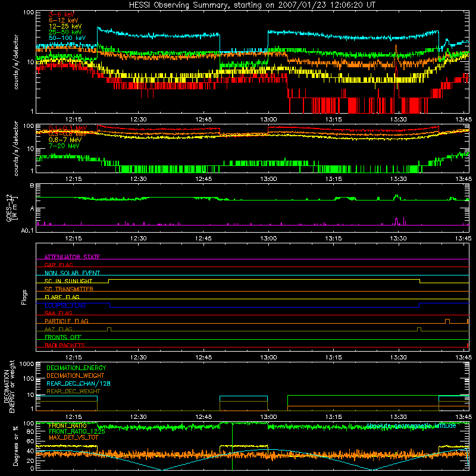This screenshot has height=476, width=476.
Task: Click the '13:15' tick under the decimation panel
Action: (x=333, y=417)
